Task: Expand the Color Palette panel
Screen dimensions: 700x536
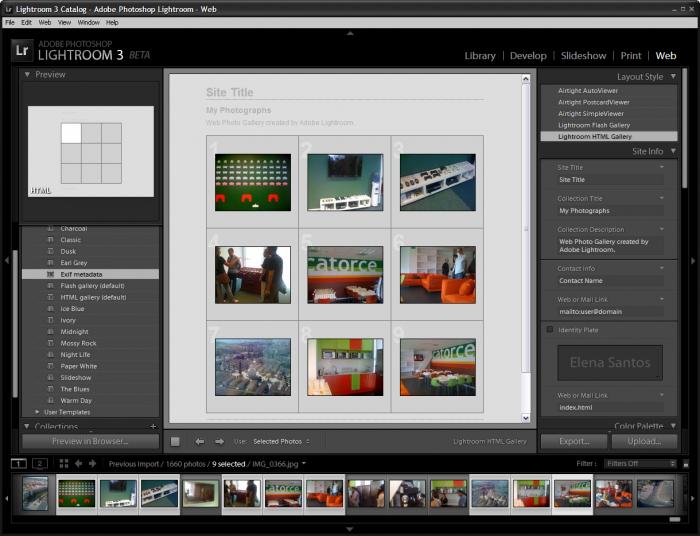Action: [673, 426]
